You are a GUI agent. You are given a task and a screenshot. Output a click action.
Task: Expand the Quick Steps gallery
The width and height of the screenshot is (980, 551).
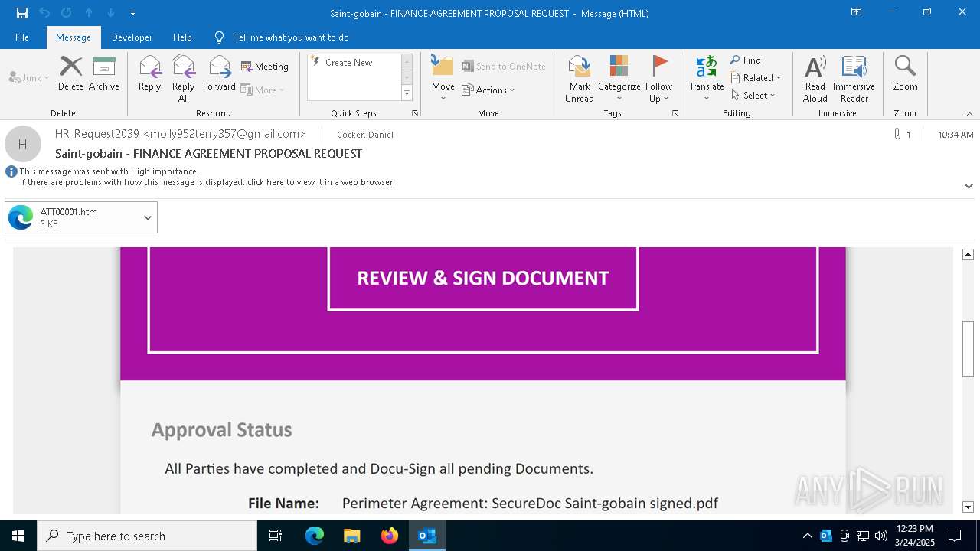coord(407,93)
